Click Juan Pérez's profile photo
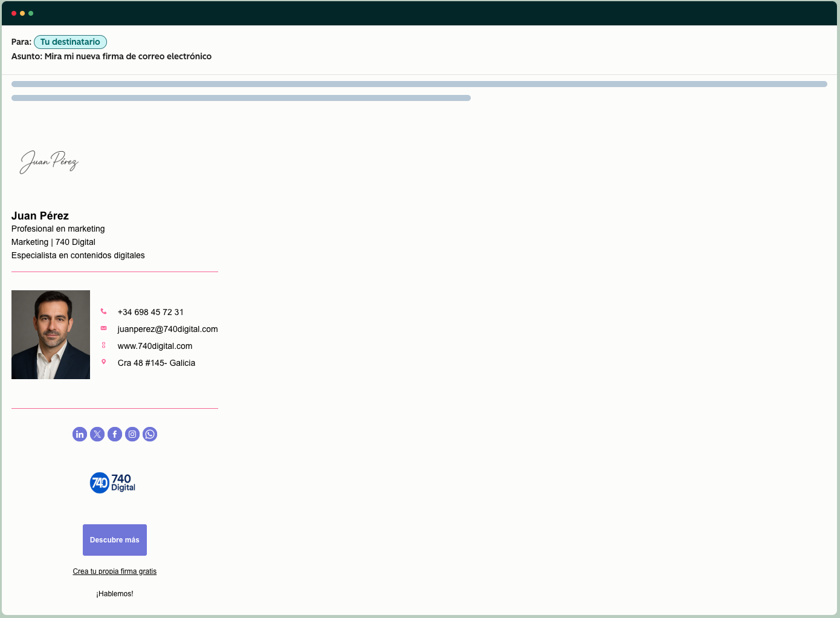840x618 pixels. click(x=51, y=334)
